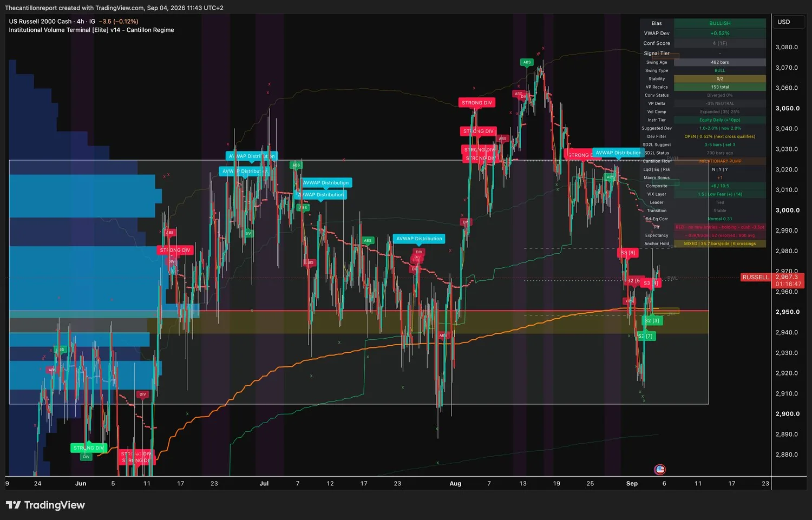This screenshot has width=812, height=520.
Task: Open the USD currency selector on price axis
Action: 783,22
